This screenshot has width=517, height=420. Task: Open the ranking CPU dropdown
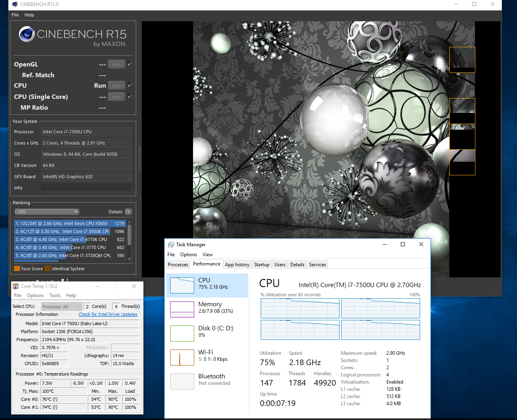(x=47, y=212)
